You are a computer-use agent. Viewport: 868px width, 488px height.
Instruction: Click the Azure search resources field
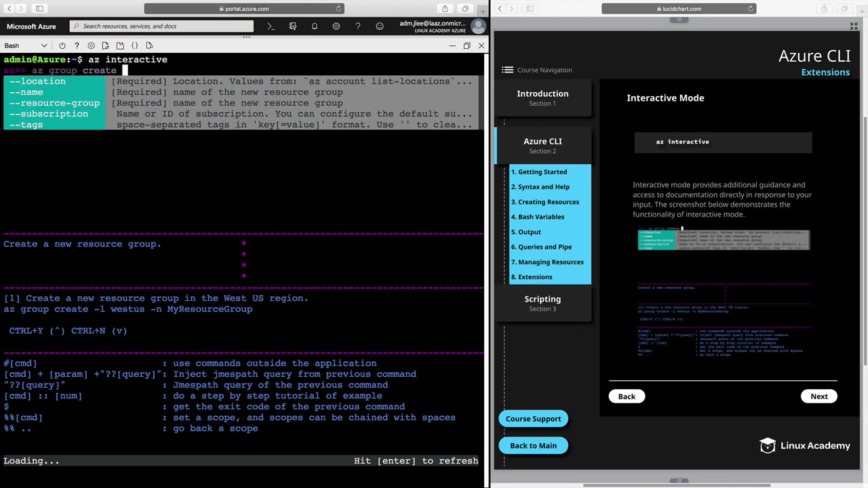coord(161,26)
